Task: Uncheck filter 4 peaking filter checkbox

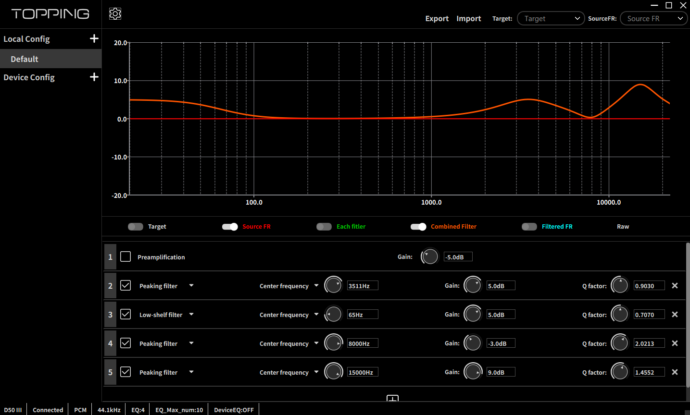Action: point(125,343)
